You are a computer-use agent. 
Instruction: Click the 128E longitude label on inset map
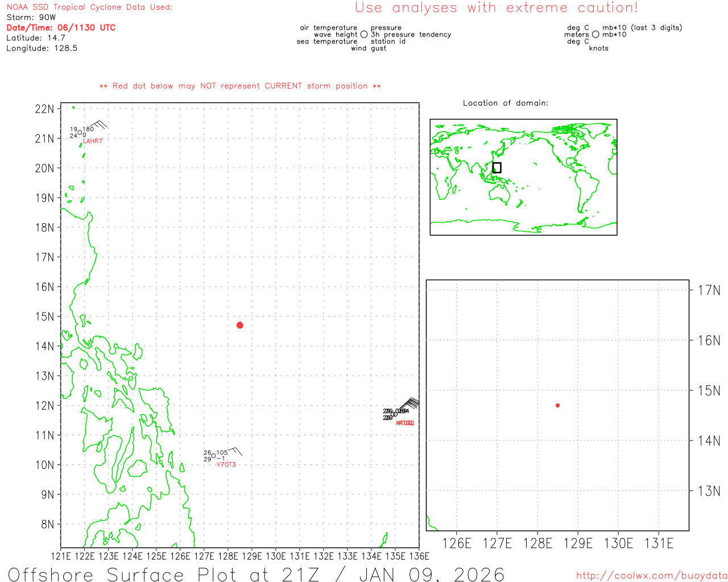[x=537, y=543]
